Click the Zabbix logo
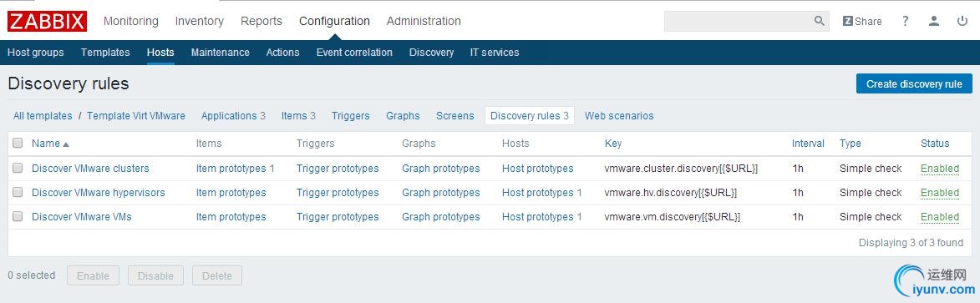The width and height of the screenshot is (980, 303). pos(47,21)
